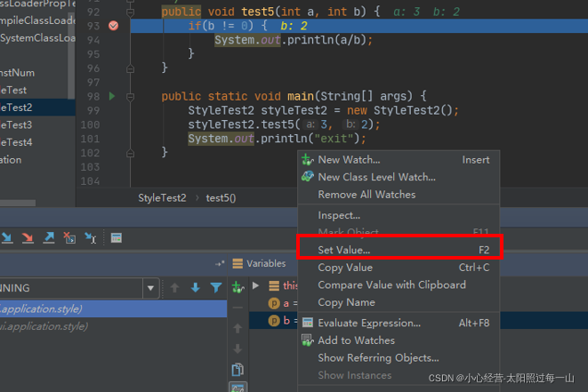Select the second stack frame row
Screen dimensions: 588x392
pos(113,326)
